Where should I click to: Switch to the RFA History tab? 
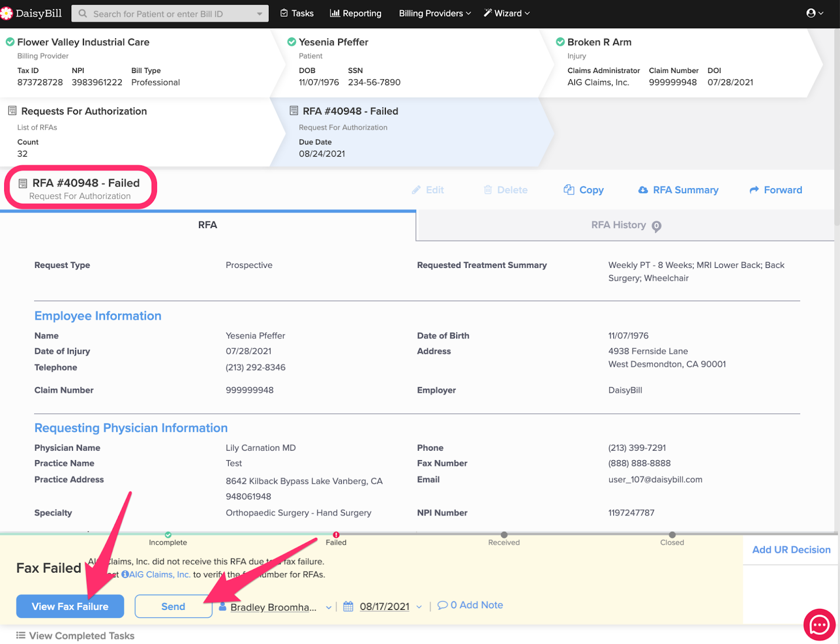click(618, 225)
